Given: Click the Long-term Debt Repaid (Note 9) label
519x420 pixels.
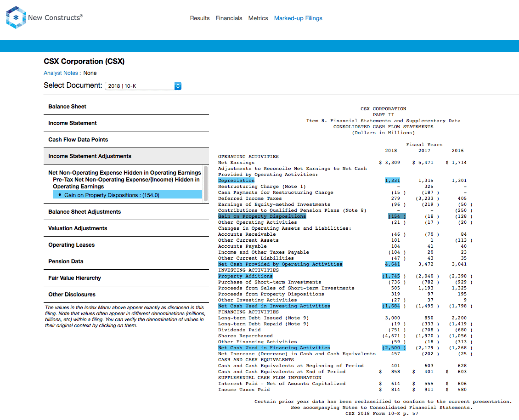Looking at the screenshot, I should pyautogui.click(x=264, y=324).
